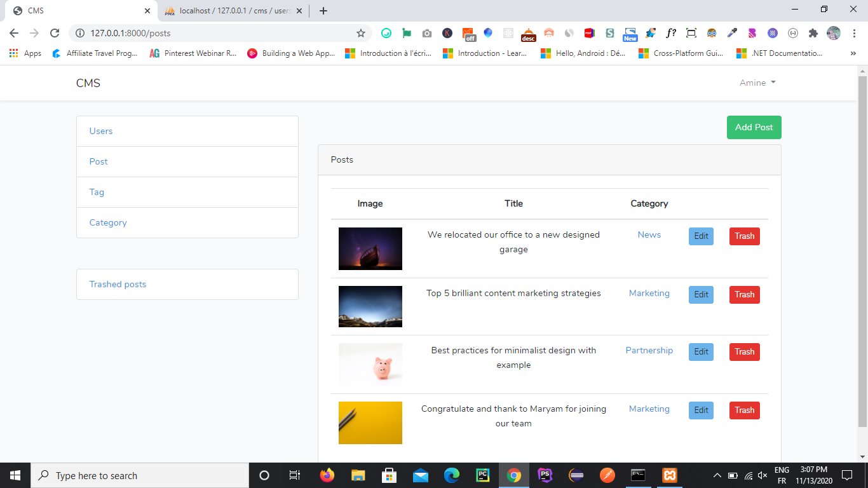Click the extension with 'desc' badge

tap(528, 34)
